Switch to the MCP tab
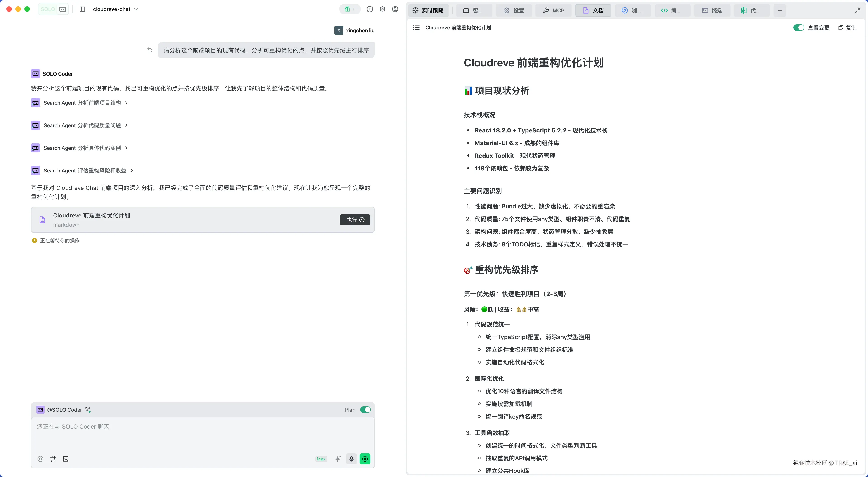The height and width of the screenshot is (477, 868). [554, 10]
